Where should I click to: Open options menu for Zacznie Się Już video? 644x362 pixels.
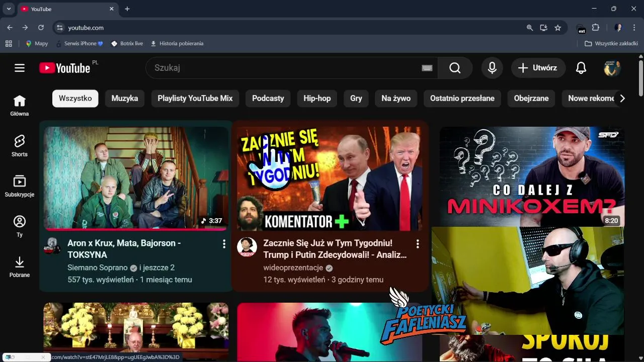coord(417,244)
